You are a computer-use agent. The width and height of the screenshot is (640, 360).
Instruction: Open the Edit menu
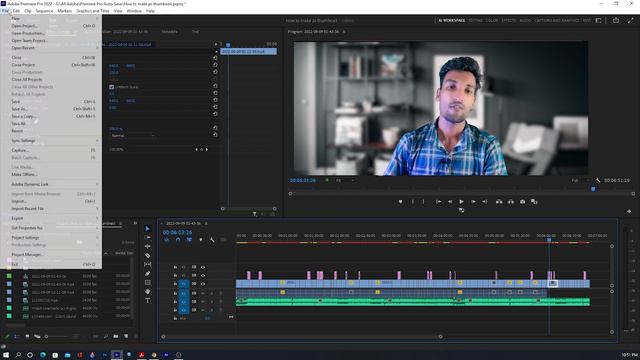coord(16,11)
